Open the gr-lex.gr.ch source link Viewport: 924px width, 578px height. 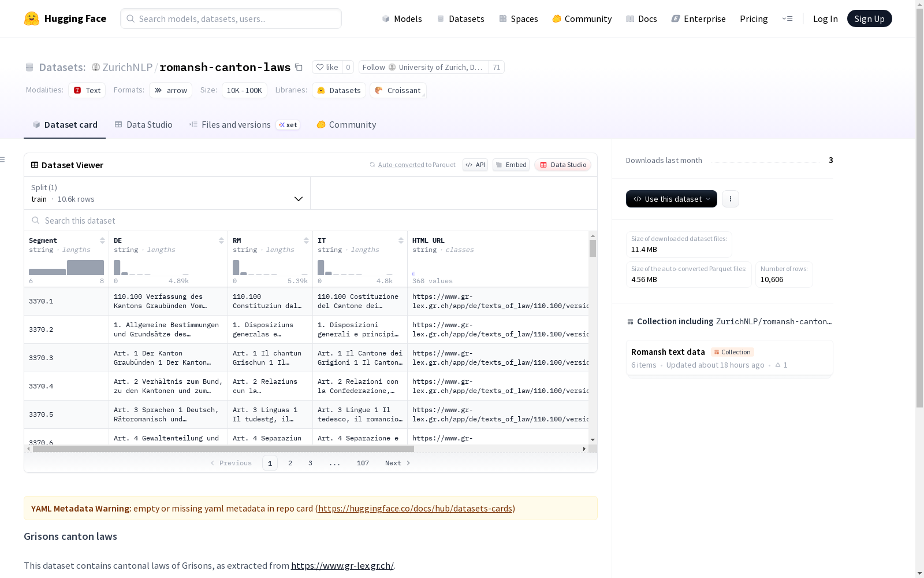342,565
